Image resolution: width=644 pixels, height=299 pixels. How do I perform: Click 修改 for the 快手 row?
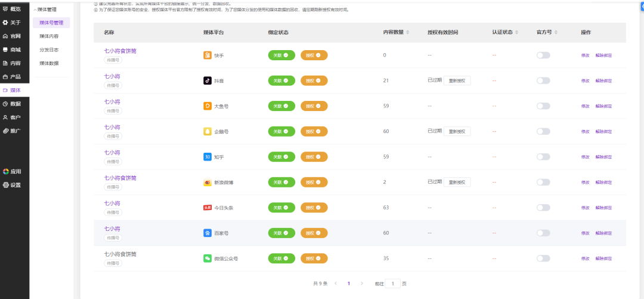tap(586, 55)
